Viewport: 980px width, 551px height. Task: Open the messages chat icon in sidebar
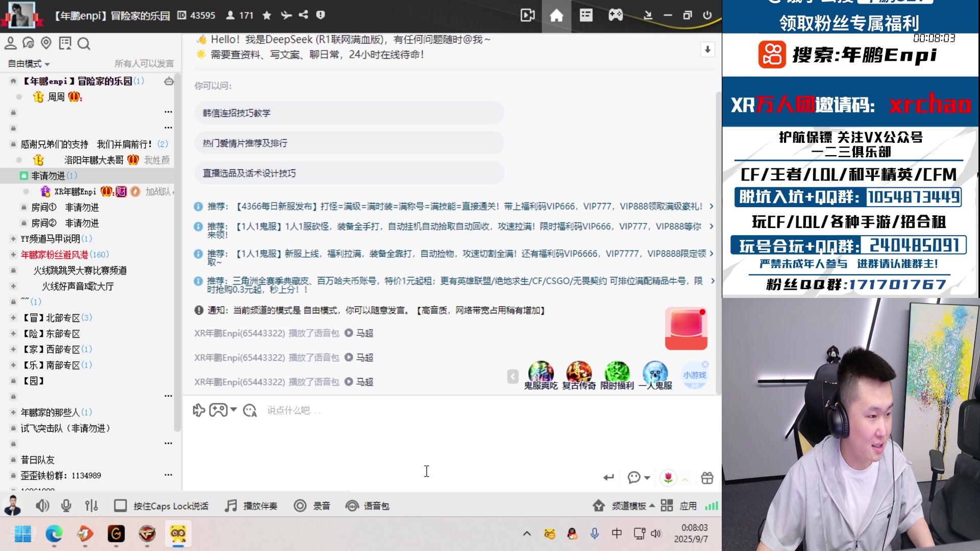coord(28,43)
